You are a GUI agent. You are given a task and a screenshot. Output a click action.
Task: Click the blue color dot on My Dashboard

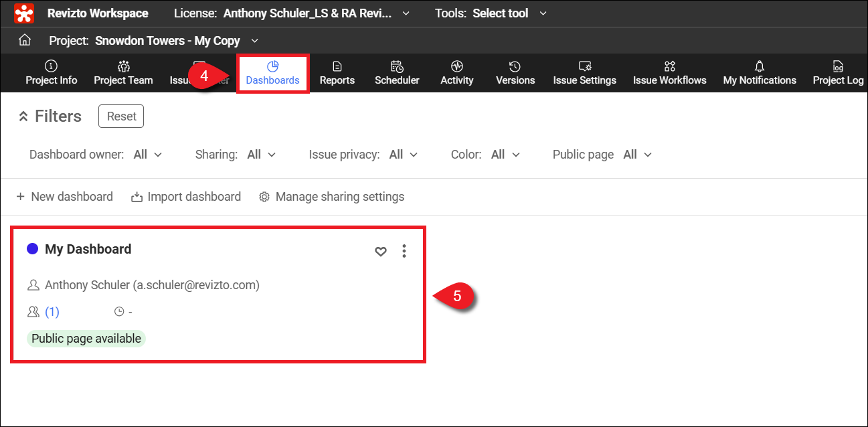pos(32,249)
